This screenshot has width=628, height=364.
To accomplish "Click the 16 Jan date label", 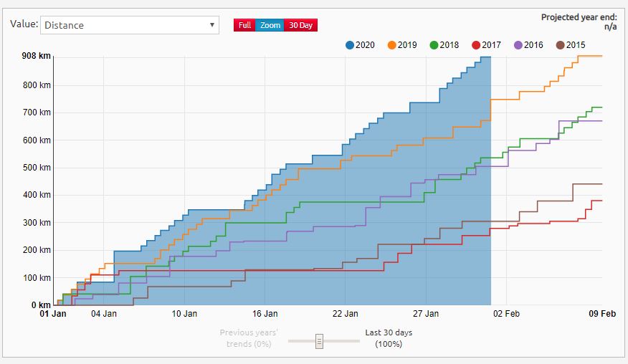I will 265,314.
